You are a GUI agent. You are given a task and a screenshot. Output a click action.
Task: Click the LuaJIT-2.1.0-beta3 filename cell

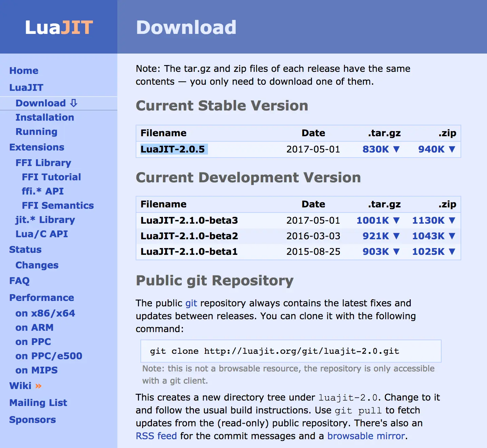click(189, 220)
